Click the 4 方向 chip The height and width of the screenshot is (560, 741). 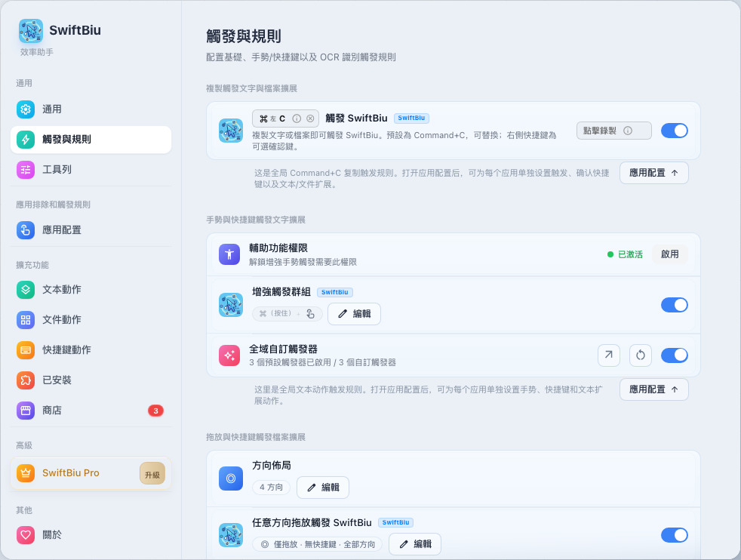click(x=271, y=488)
